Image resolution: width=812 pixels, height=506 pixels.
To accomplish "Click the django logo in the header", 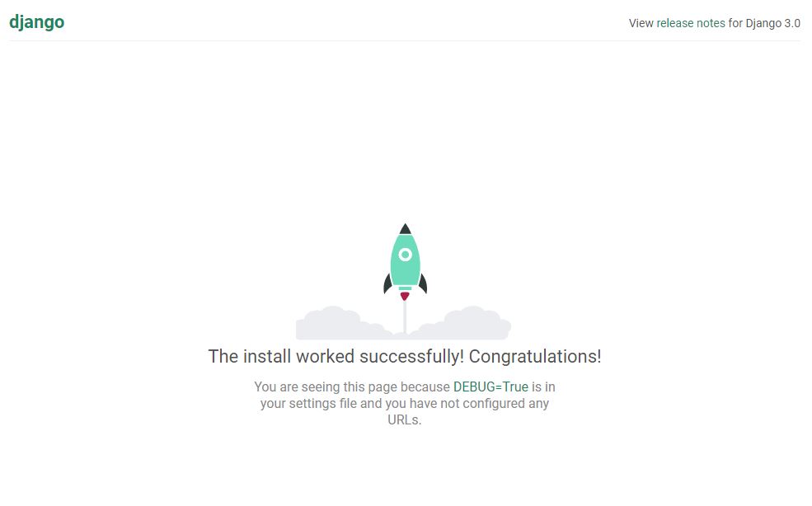I will (37, 22).
